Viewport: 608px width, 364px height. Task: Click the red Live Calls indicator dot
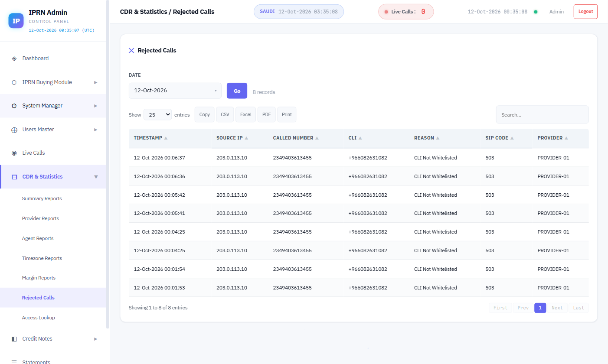(x=386, y=12)
